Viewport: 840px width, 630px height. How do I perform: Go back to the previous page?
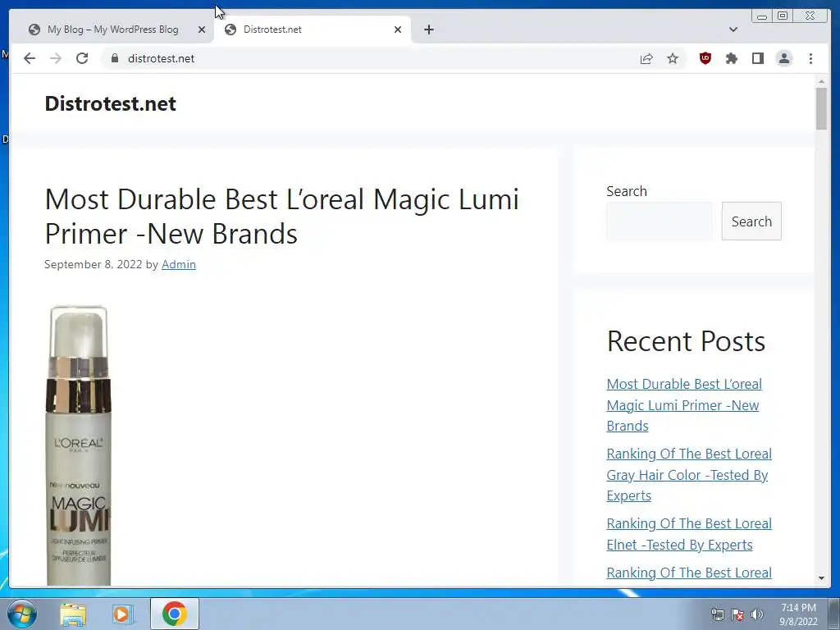click(30, 58)
